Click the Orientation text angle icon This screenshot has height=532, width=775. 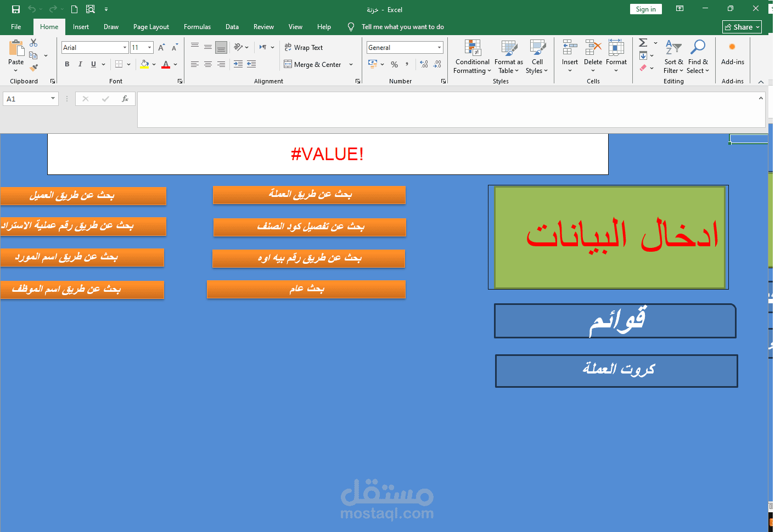point(238,47)
